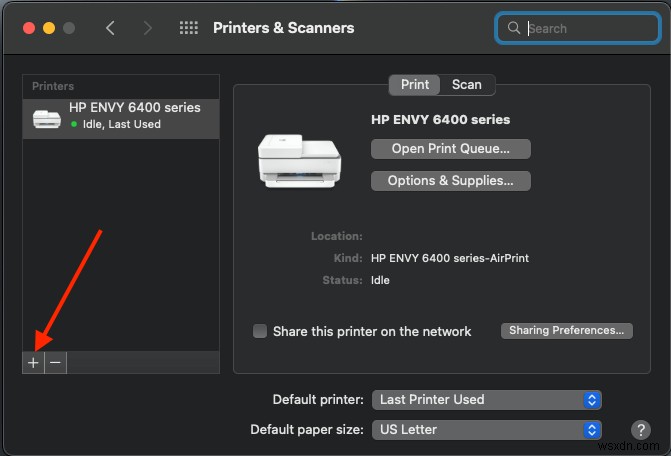This screenshot has height=456, width=671.
Task: Open Options & Supplies
Action: coord(450,181)
